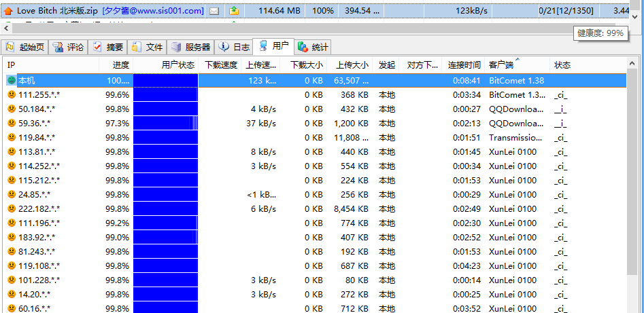The image size is (644, 313).
Task: Switch to the 文件 tab
Action: point(148,47)
